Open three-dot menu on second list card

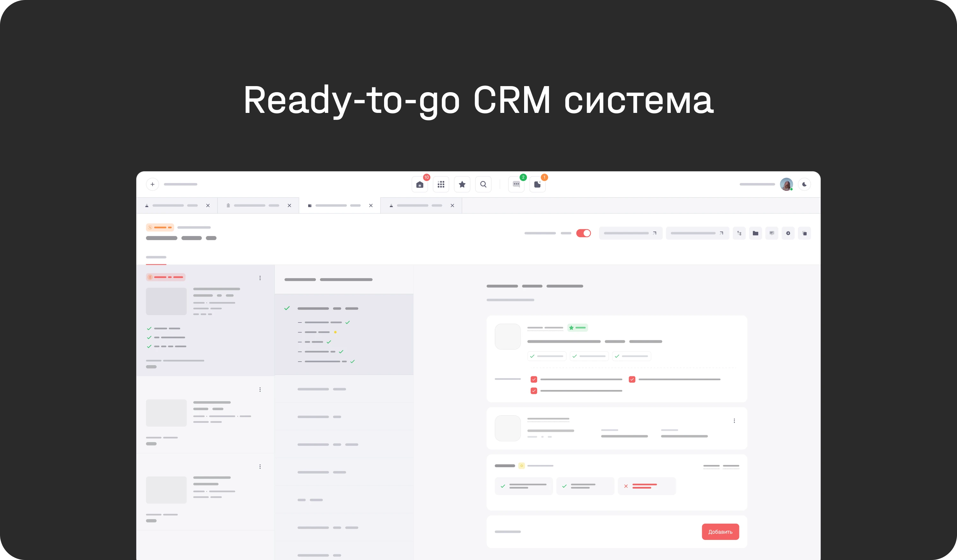[x=260, y=389]
